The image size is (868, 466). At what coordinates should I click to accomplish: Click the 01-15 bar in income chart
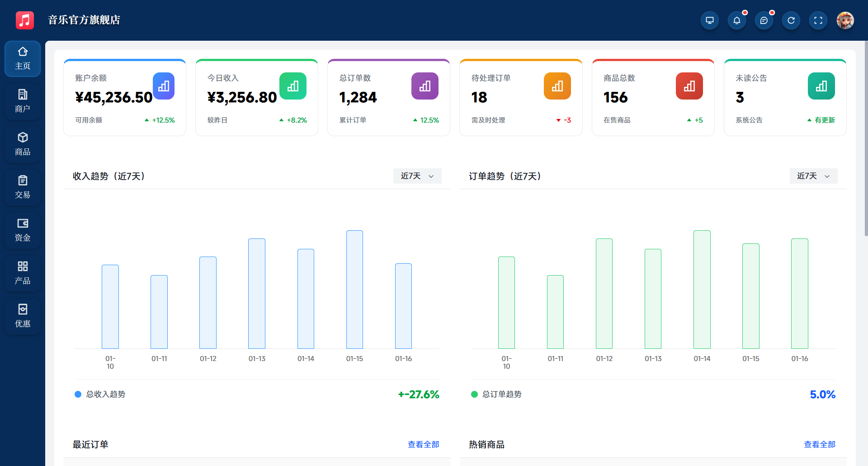pos(354,290)
